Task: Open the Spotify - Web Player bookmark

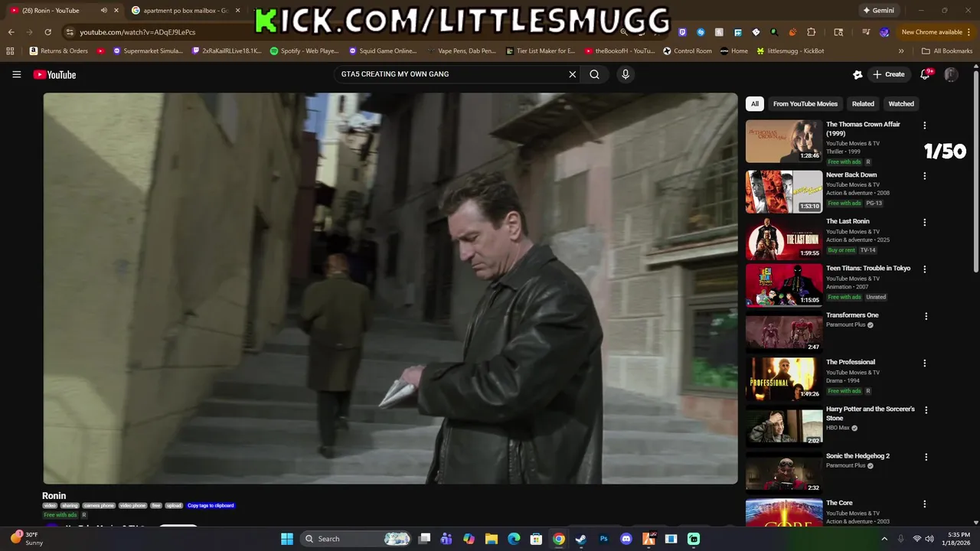Action: pos(305,51)
